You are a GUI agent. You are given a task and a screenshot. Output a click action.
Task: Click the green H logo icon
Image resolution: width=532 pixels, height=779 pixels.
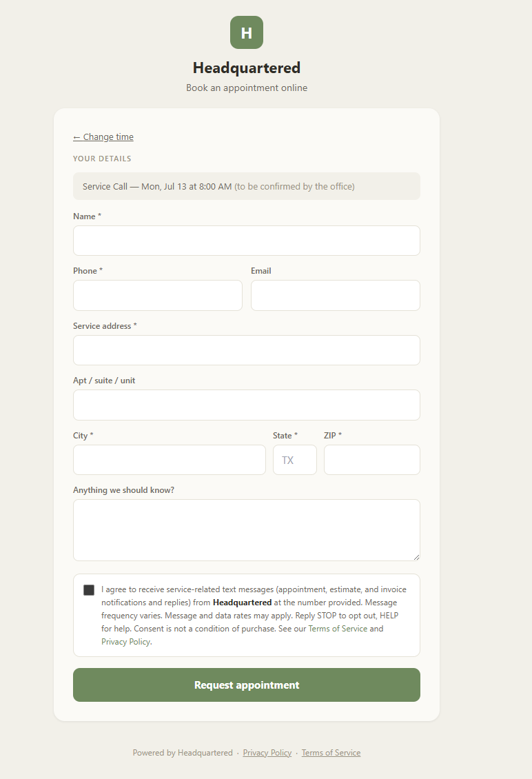click(247, 32)
